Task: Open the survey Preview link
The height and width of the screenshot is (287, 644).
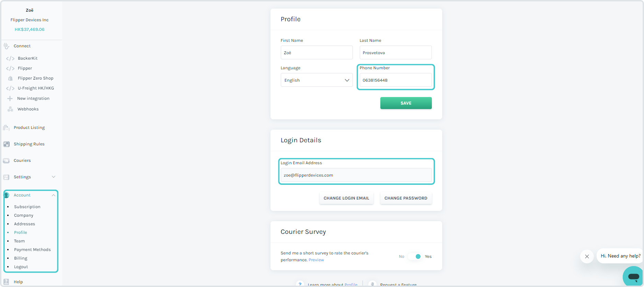Action: [x=316, y=260]
